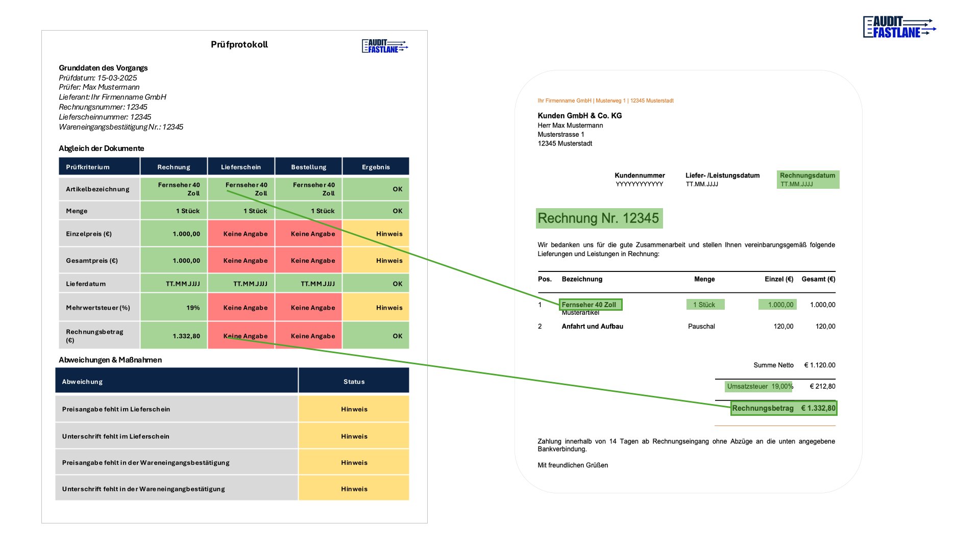
Task: Click Anfahrt und Aufbau position on invoice
Action: (x=592, y=327)
